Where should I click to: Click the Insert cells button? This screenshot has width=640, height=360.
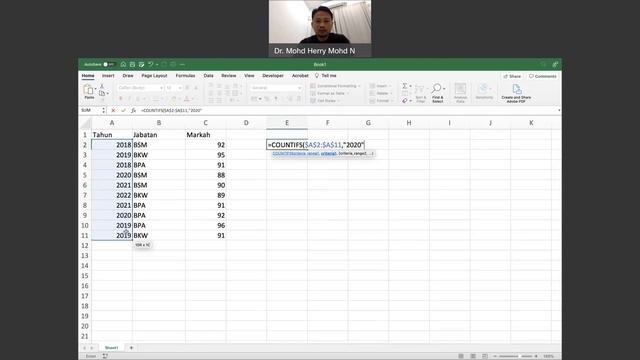tap(379, 86)
